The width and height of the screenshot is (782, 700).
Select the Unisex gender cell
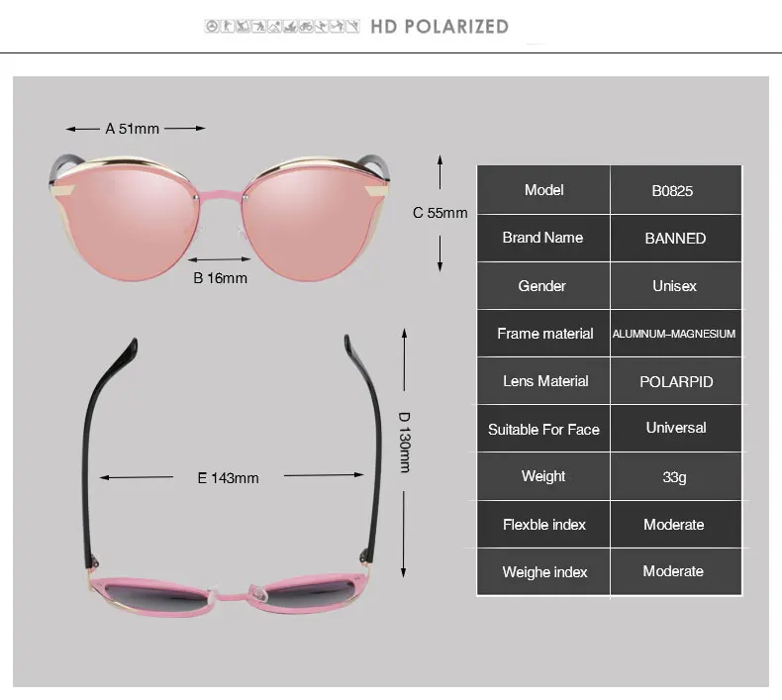click(676, 286)
